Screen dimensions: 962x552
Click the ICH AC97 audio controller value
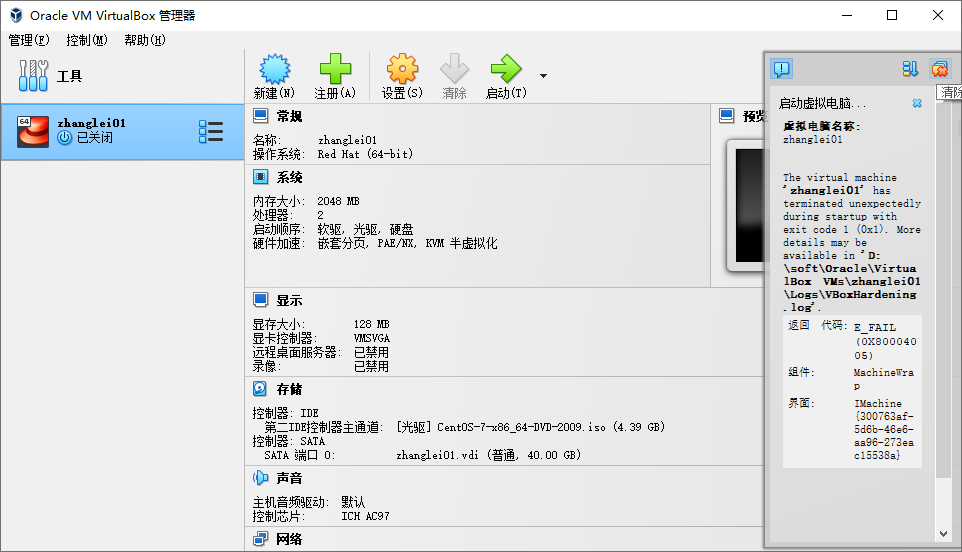tap(366, 516)
